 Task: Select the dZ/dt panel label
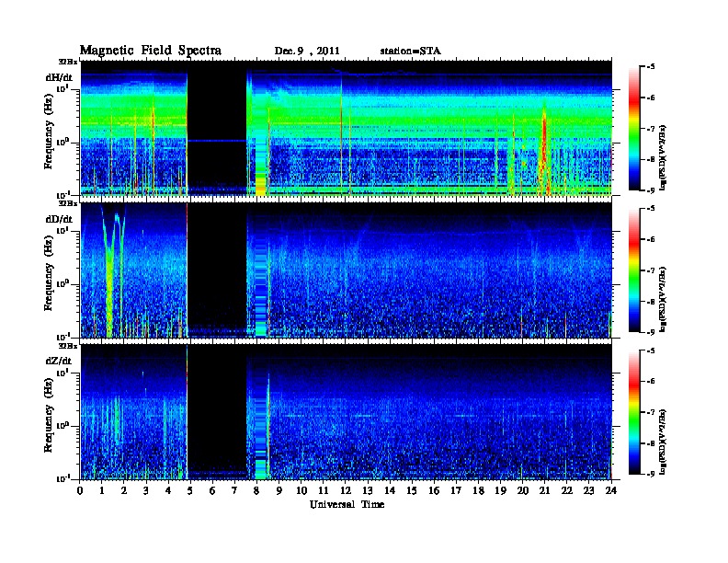59,361
